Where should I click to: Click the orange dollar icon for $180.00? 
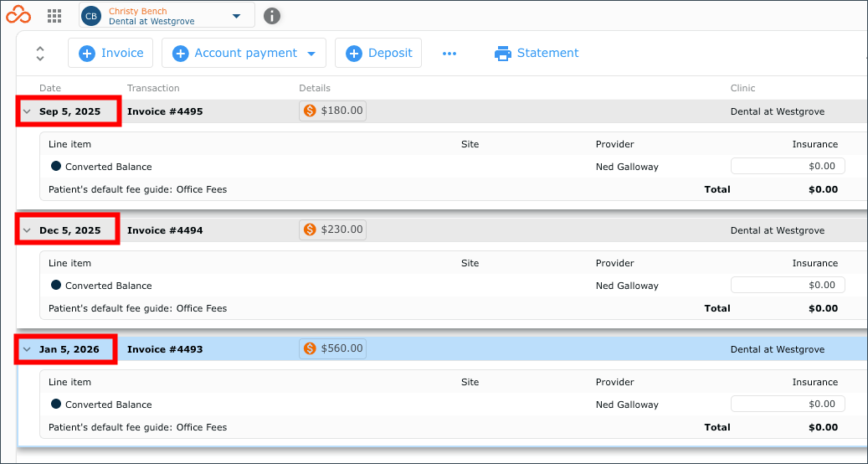pos(310,111)
